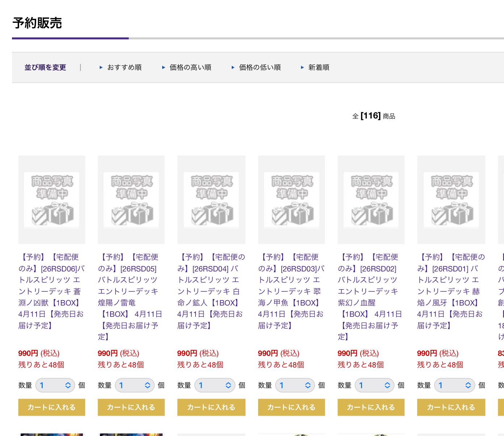Sort products by おすすめ順
Viewport: 504px width, 436px height.
pyautogui.click(x=124, y=67)
